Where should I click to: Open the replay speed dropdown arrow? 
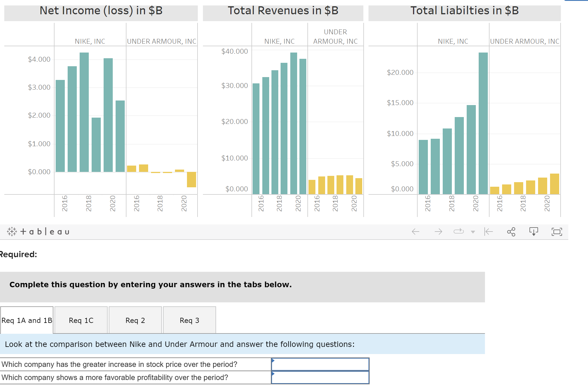(474, 232)
